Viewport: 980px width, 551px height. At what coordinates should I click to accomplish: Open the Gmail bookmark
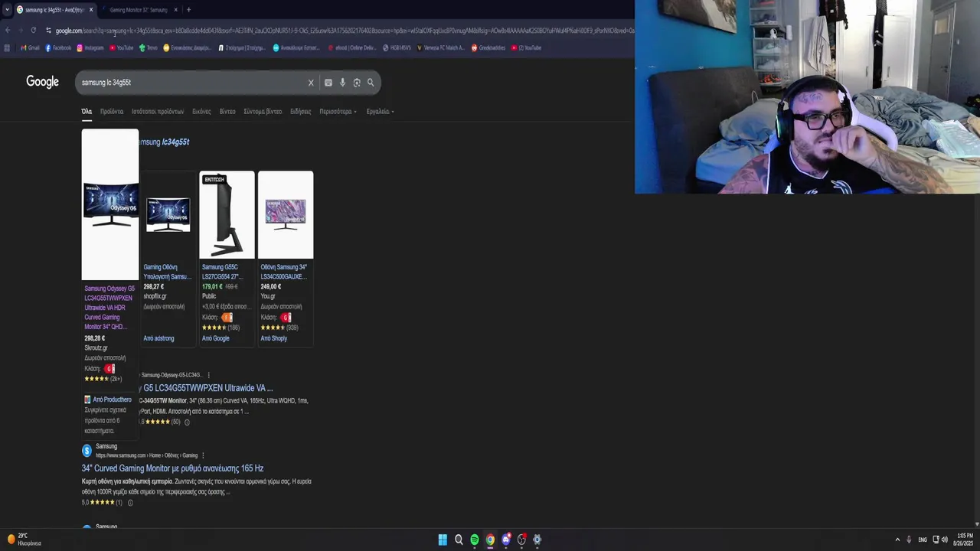pos(30,47)
